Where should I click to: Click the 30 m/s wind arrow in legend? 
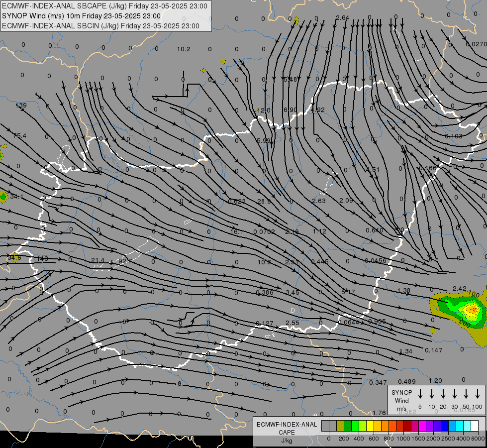tap(455, 394)
